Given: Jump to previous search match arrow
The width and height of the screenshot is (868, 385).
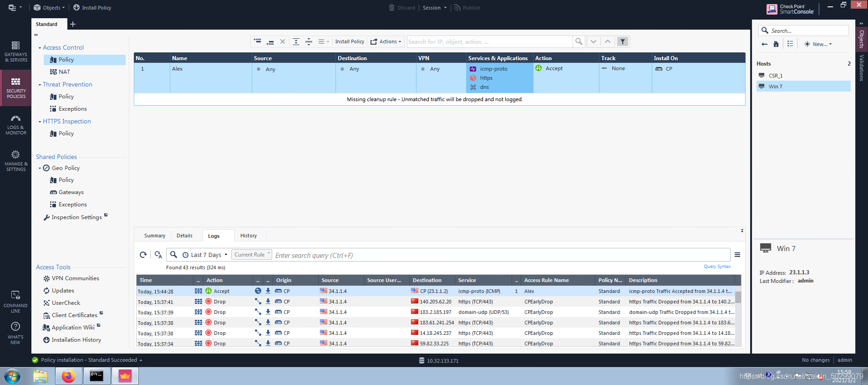Looking at the screenshot, I should [x=608, y=41].
